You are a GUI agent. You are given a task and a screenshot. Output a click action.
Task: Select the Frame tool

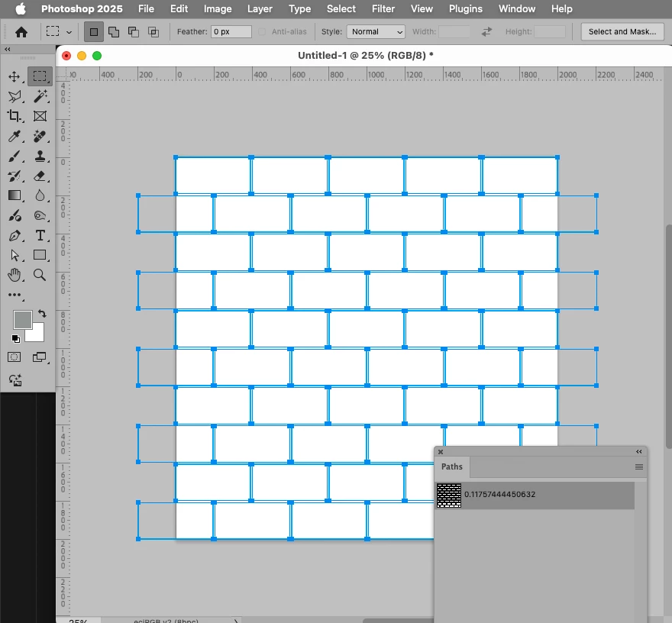[40, 116]
